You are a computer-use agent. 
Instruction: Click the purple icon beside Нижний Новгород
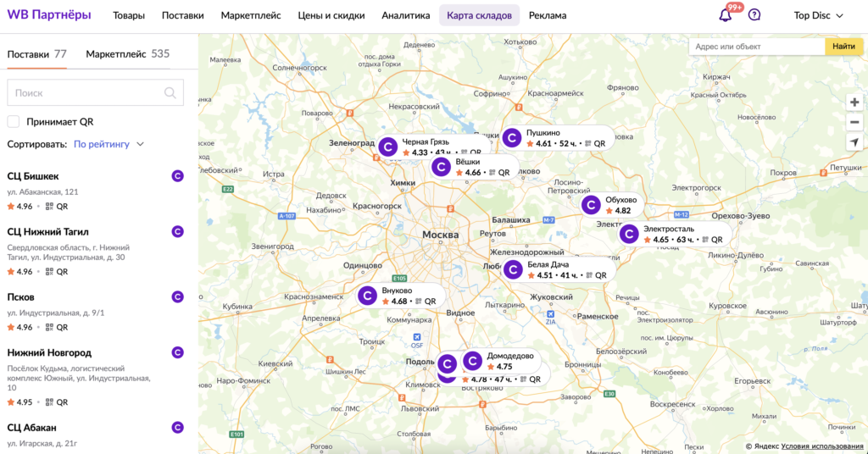coord(178,352)
